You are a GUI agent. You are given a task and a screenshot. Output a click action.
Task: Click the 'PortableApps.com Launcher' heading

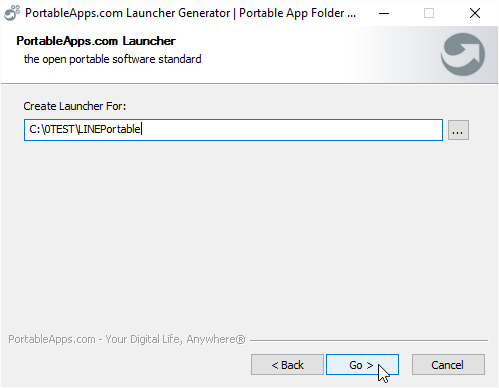pyautogui.click(x=96, y=41)
